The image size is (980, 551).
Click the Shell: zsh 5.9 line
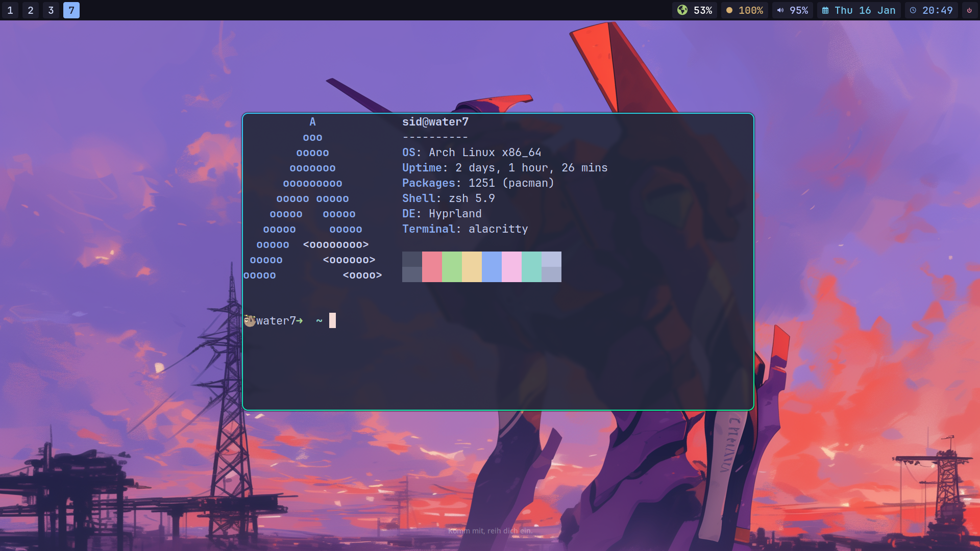(449, 198)
